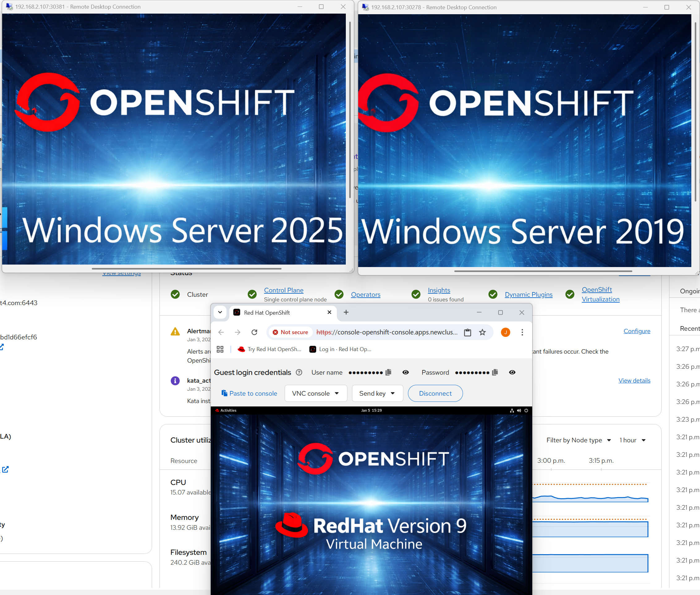Click the RDP icon in 192.168.2.107:30381 title bar
The width and height of the screenshot is (700, 595).
pyautogui.click(x=9, y=7)
